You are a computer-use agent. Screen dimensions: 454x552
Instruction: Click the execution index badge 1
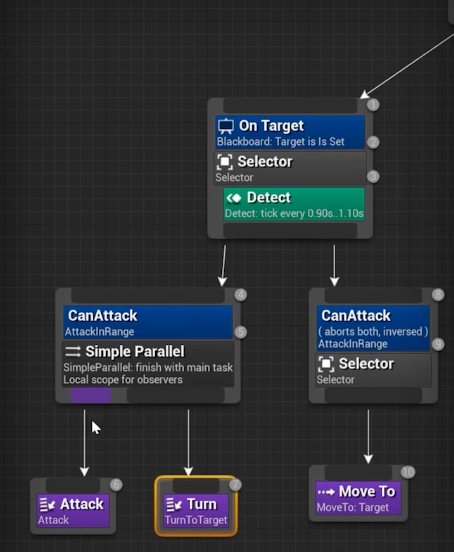(x=373, y=105)
